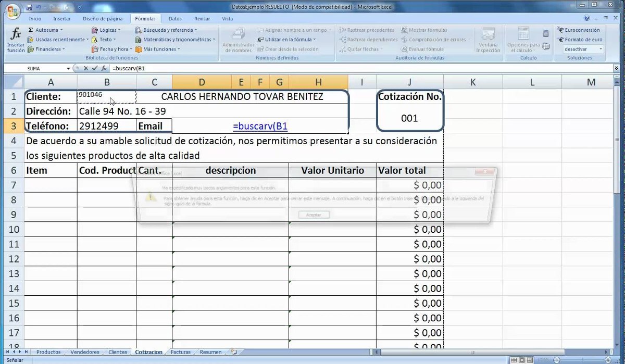This screenshot has height=364, width=625.
Task: Click Administrador de nombres icon
Action: click(x=239, y=40)
